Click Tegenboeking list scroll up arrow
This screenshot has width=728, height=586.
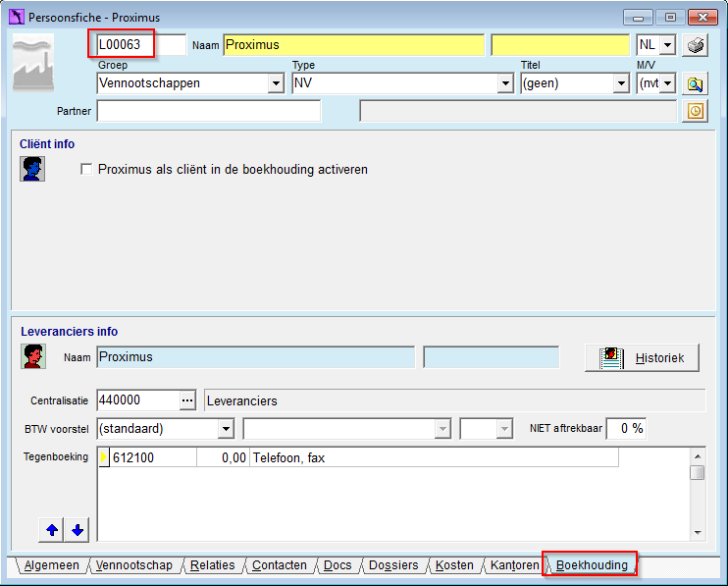(x=698, y=456)
